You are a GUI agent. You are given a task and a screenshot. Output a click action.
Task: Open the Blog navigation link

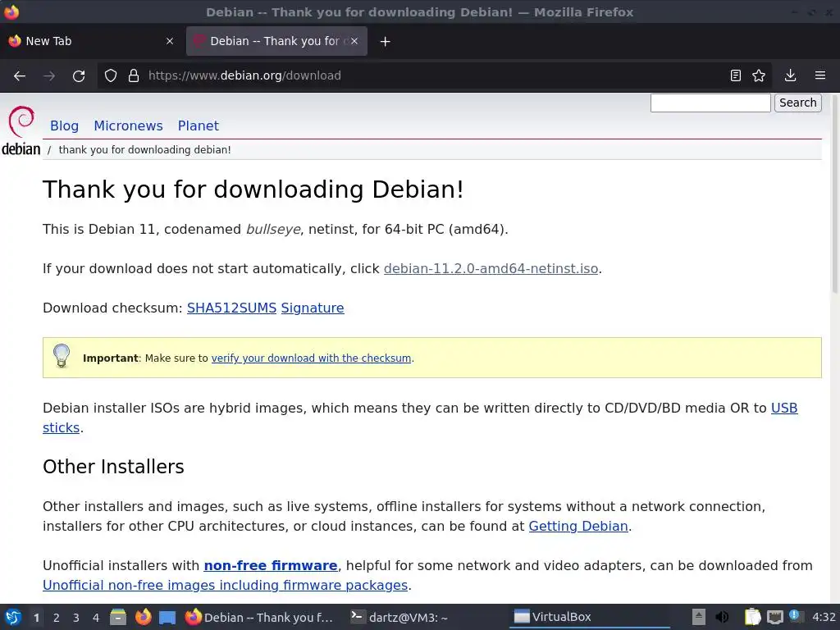click(64, 126)
